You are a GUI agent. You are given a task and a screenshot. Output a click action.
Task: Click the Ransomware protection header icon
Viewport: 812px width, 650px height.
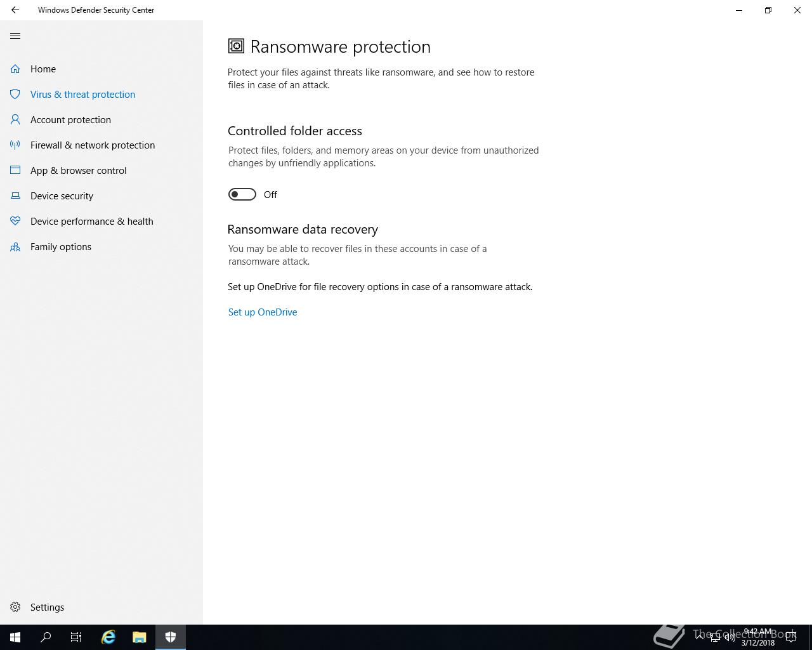pos(236,46)
